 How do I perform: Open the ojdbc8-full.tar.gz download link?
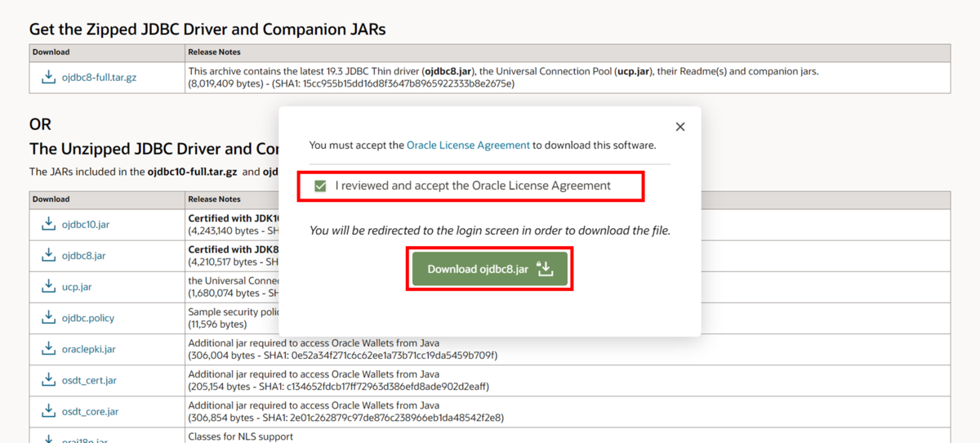[x=100, y=78]
